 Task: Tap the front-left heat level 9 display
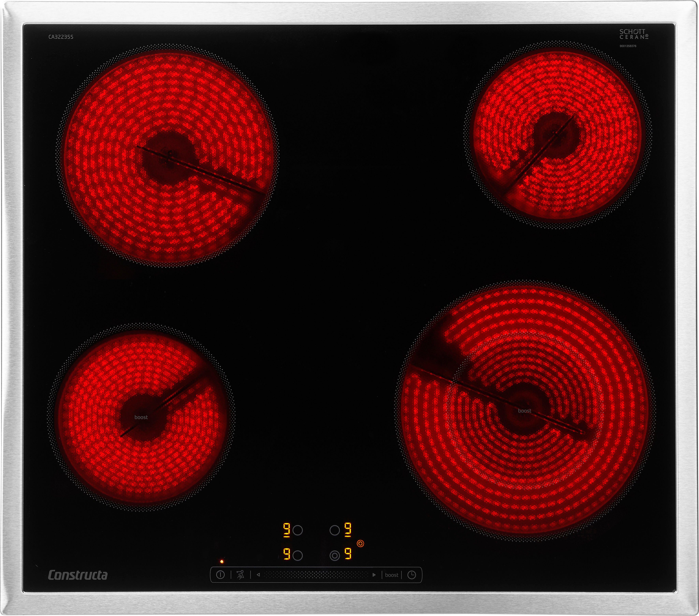287,554
